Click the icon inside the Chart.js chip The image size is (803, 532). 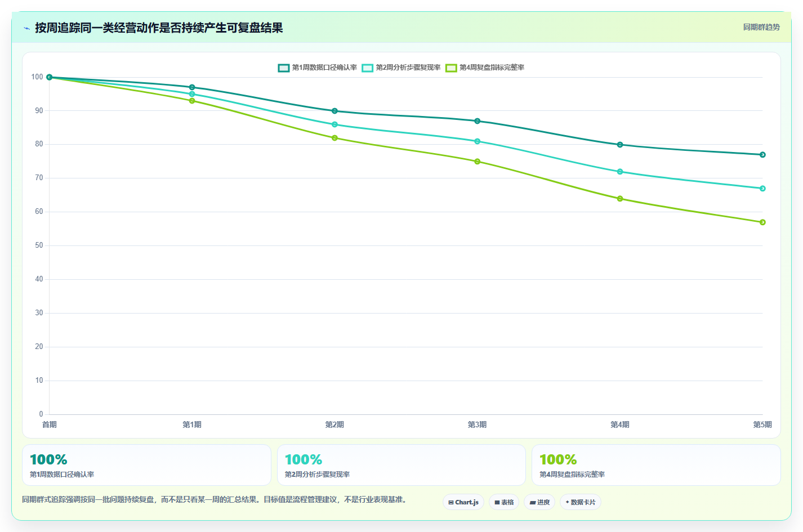(451, 503)
